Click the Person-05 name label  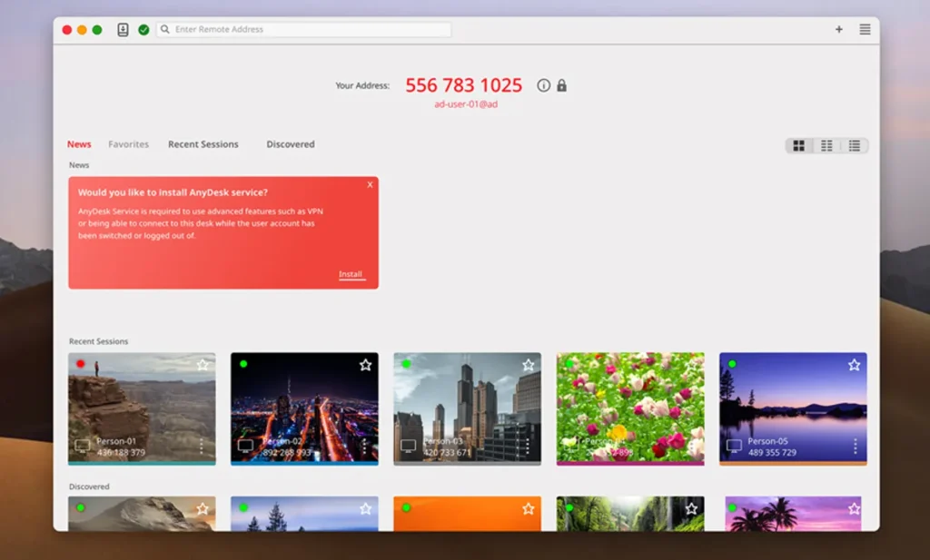[x=767, y=441]
